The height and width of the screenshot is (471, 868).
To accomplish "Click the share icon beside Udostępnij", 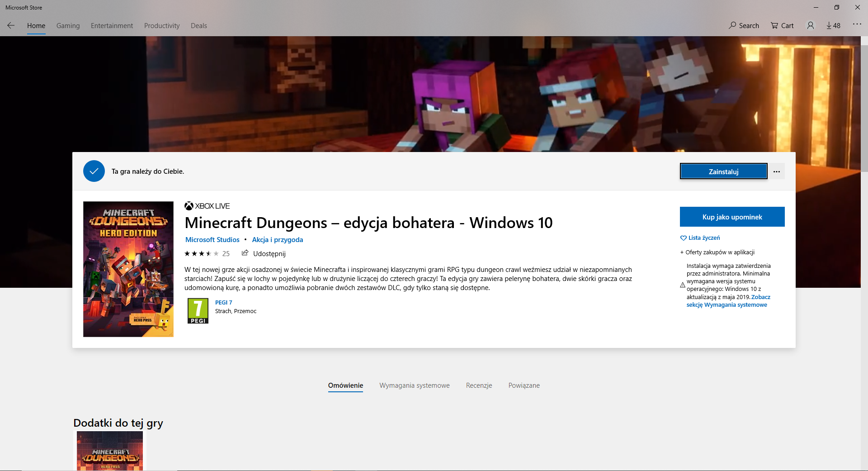I will click(245, 253).
